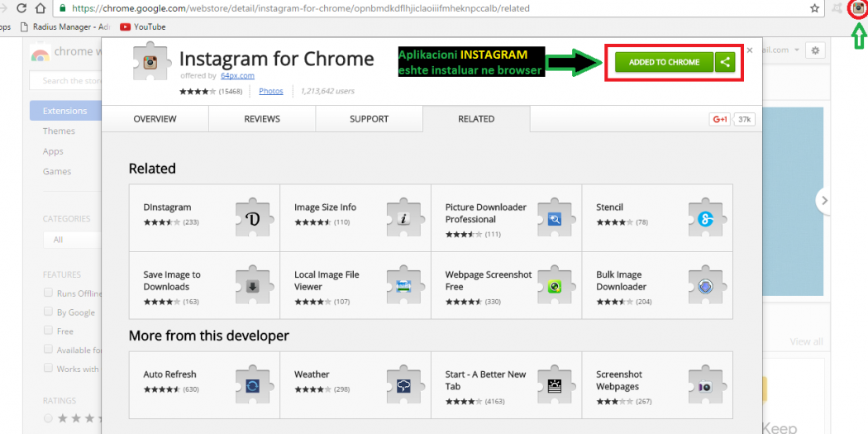This screenshot has width=868, height=434.
Task: Open the Photos category link
Action: (271, 91)
